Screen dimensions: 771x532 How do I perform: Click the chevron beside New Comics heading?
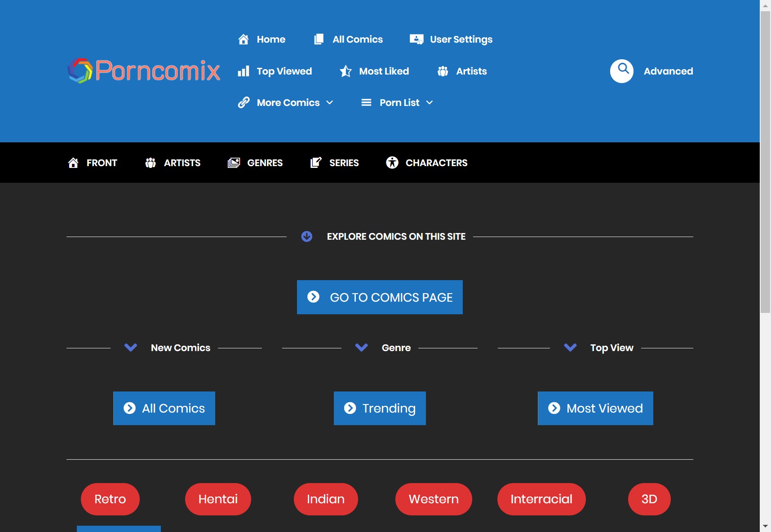(x=131, y=348)
